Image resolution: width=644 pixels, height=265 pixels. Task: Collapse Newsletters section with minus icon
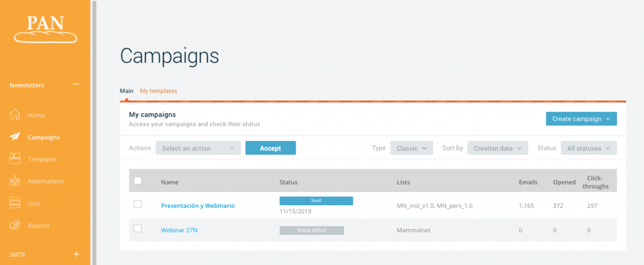pos(76,84)
